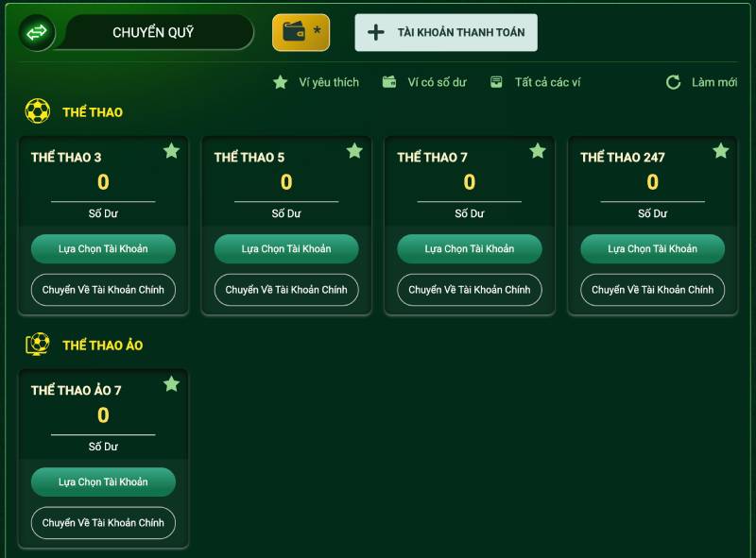
Task: Open the yellow wallet icon button
Action: 301,32
